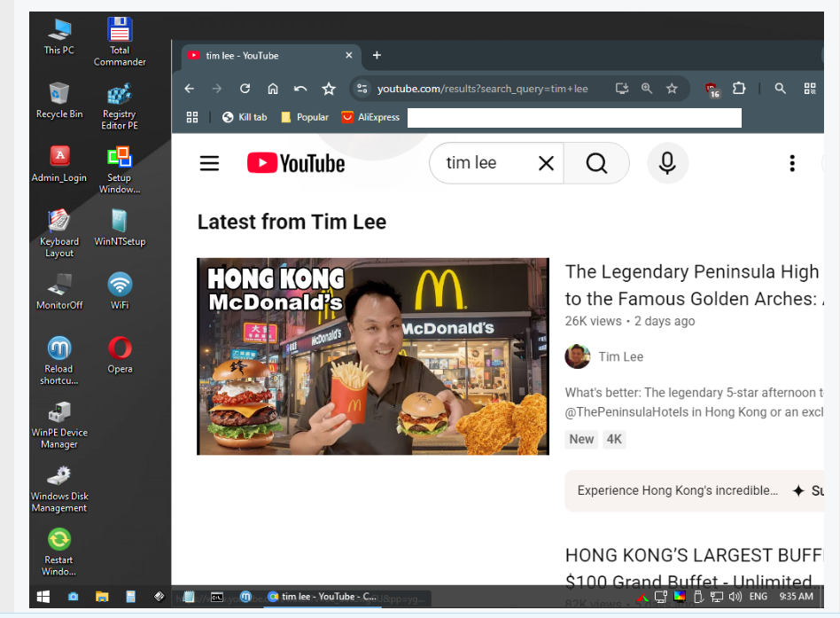Click the browser search magnifier icon
The image size is (840, 618).
point(780,89)
